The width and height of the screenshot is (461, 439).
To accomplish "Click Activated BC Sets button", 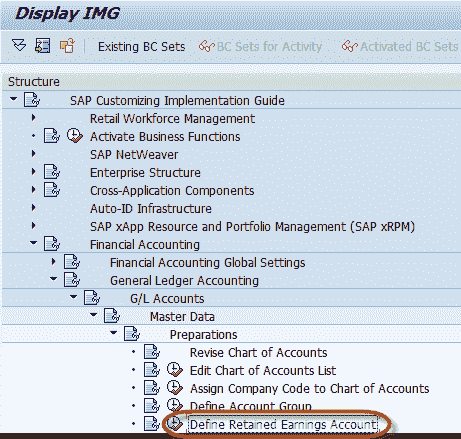I will click(x=400, y=47).
